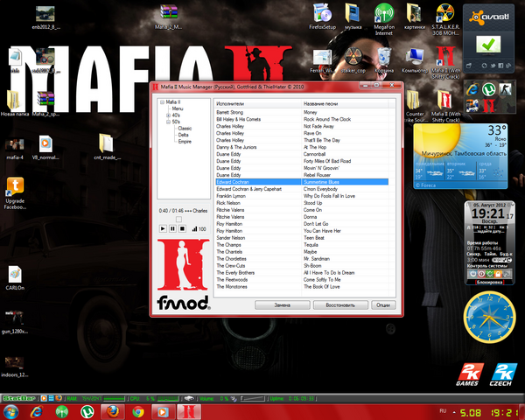The image size is (525, 420).
Task: Open the S.T.A.L.K.E.R. desktop icon
Action: (x=445, y=18)
